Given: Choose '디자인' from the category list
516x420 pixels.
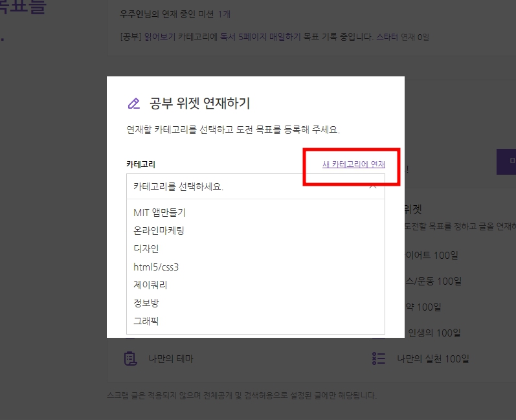Looking at the screenshot, I should tap(146, 249).
